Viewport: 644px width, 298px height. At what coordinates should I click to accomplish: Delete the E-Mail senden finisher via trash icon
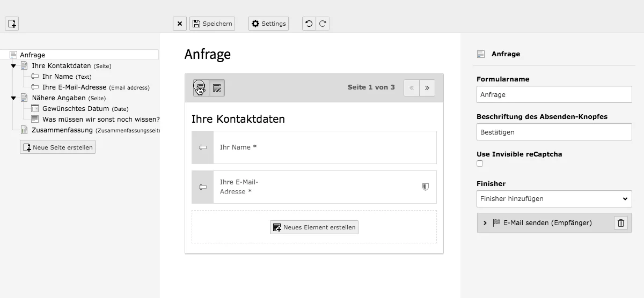click(x=621, y=223)
